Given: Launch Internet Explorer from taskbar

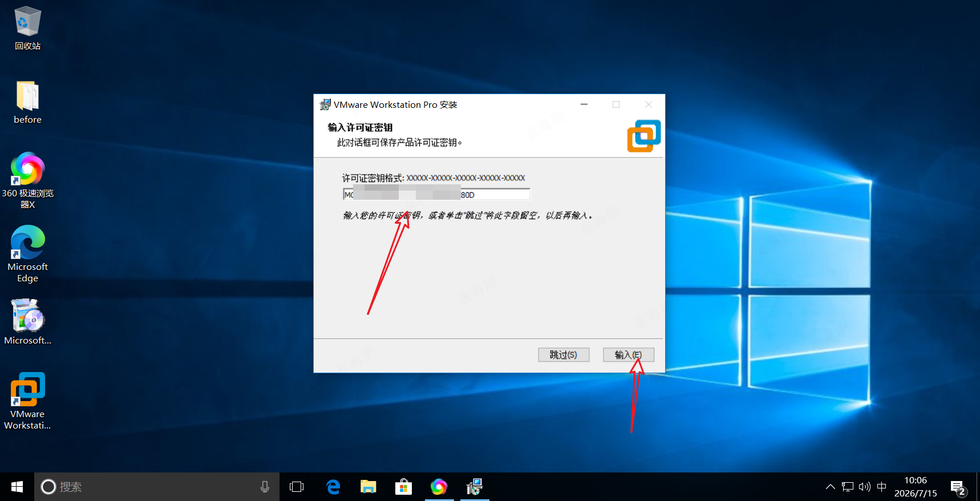Looking at the screenshot, I should 333,487.
